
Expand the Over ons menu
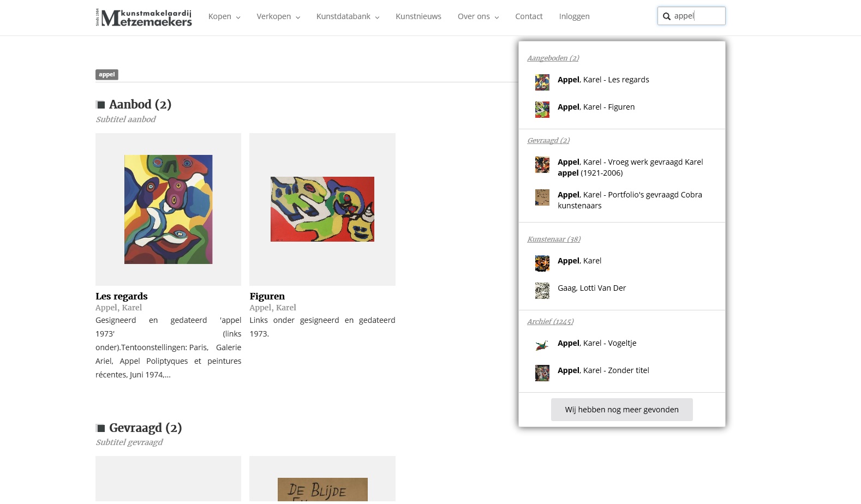click(478, 16)
